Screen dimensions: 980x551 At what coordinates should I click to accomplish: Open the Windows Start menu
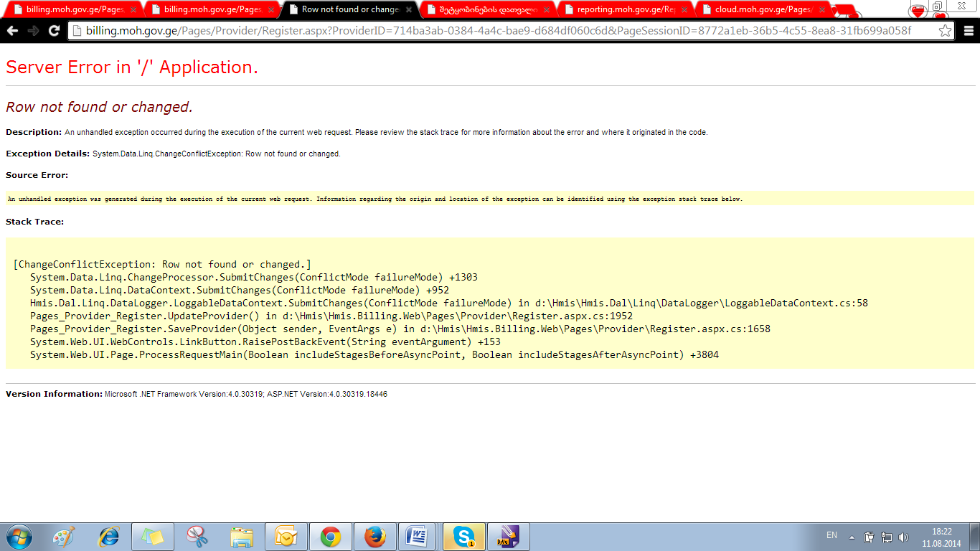click(x=19, y=536)
